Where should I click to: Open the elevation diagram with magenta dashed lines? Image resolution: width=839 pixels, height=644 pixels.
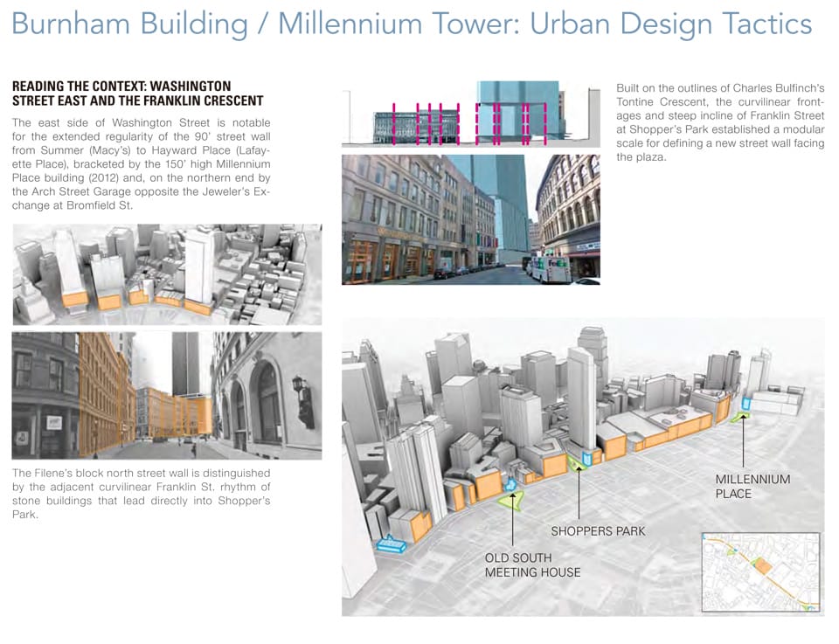471,114
